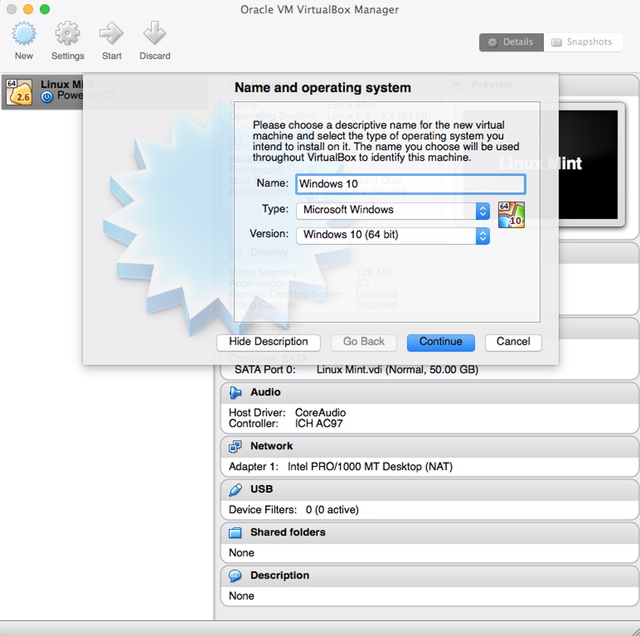Click the Name field containing Windows 10
Image resolution: width=640 pixels, height=636 pixels.
point(410,184)
